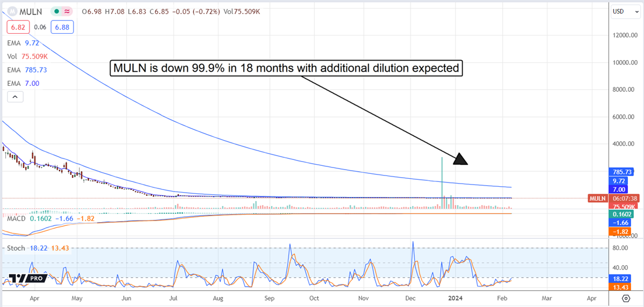This screenshot has height=307, width=644.
Task: Collapse the indicator legend with chevron
Action: [x=15, y=97]
